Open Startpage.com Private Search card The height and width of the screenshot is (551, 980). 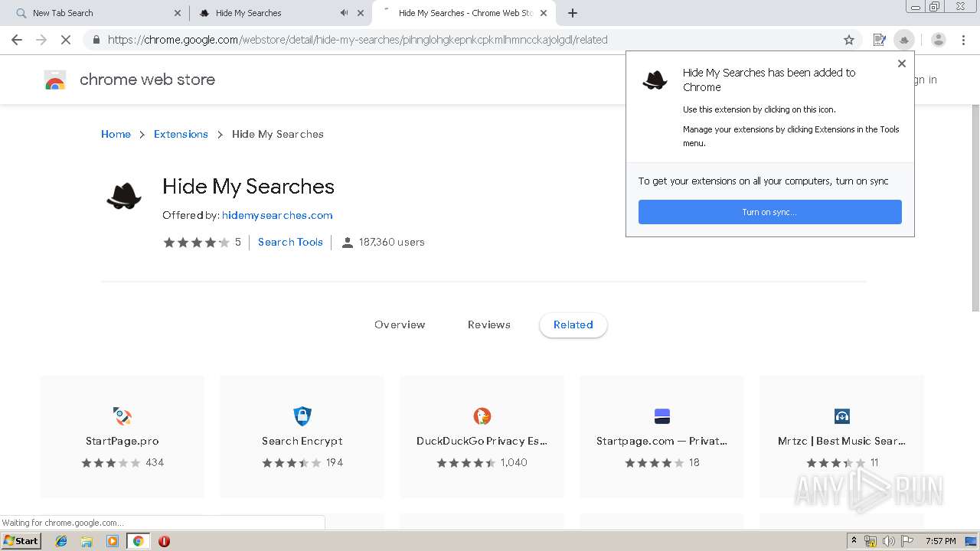pos(662,436)
